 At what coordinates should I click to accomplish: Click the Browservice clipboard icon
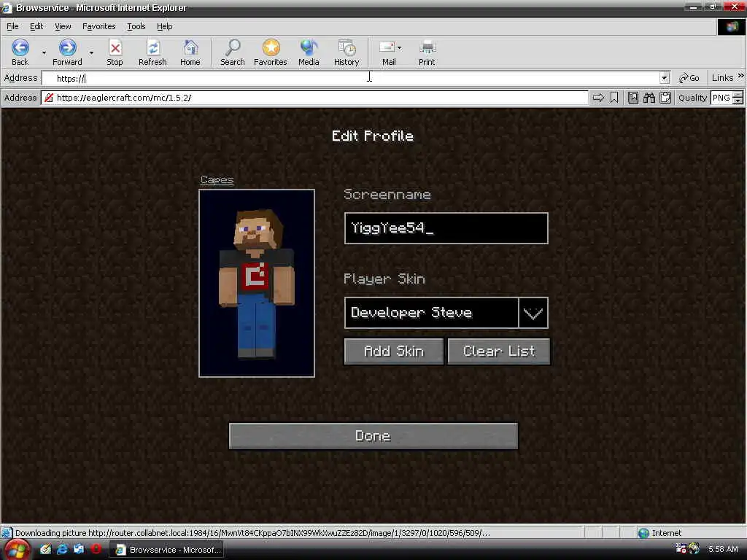[x=665, y=98]
